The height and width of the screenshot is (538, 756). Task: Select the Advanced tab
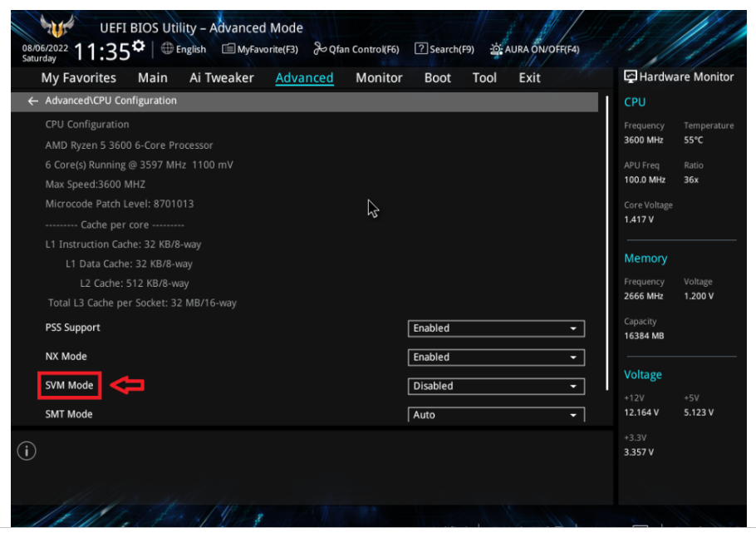pos(304,77)
